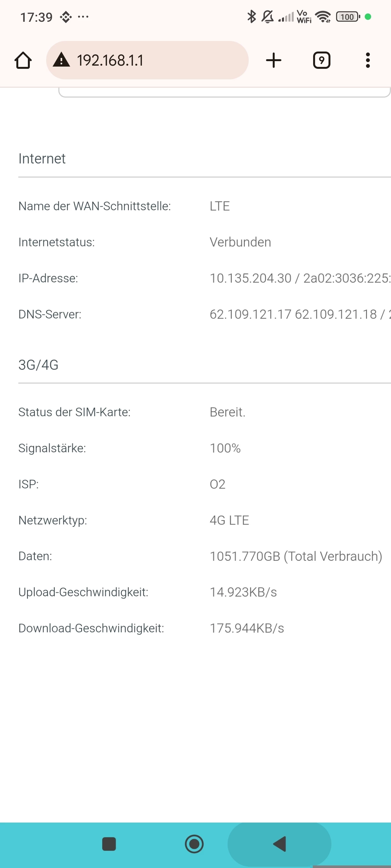
Task: Tap the download speed 175.944KB/s value
Action: pyautogui.click(x=246, y=628)
